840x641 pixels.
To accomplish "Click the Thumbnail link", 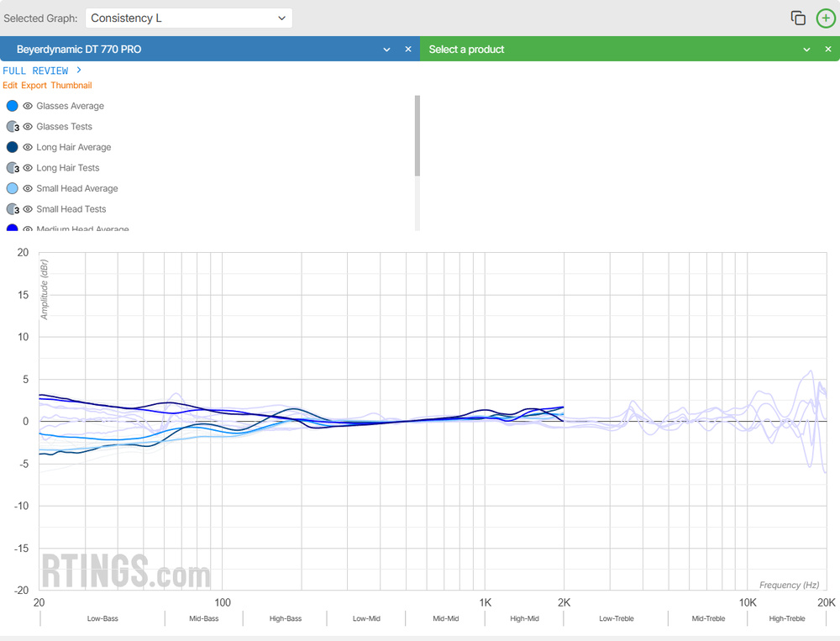I will click(71, 86).
